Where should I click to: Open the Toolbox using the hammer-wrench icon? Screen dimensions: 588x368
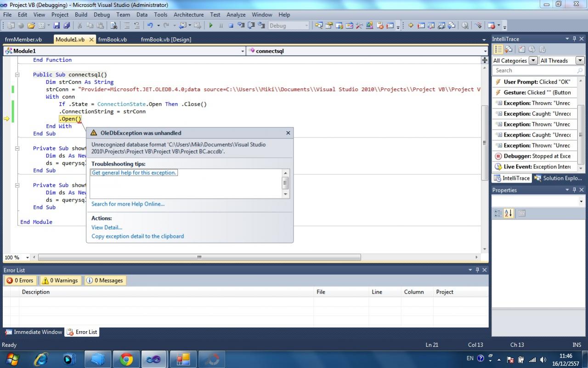[x=359, y=26]
